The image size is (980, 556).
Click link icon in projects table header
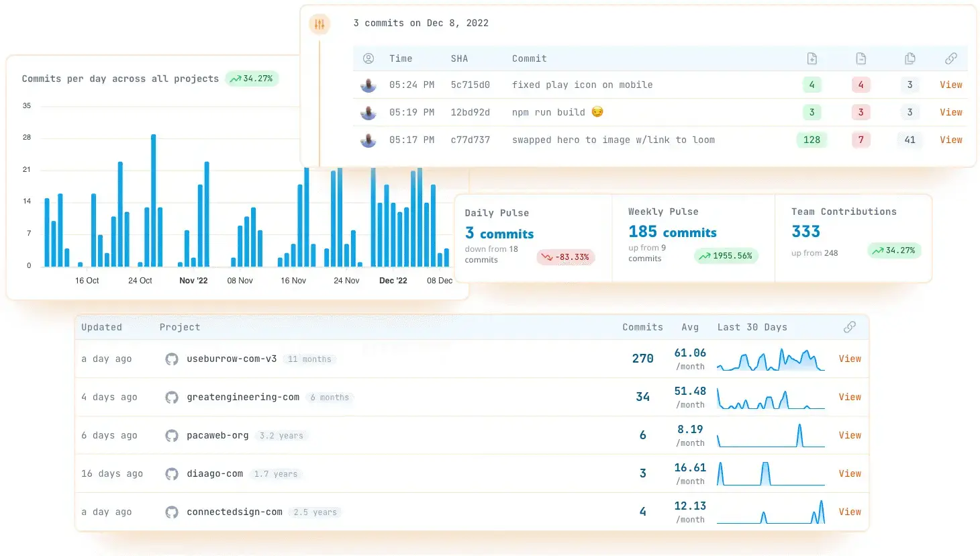[x=850, y=327]
